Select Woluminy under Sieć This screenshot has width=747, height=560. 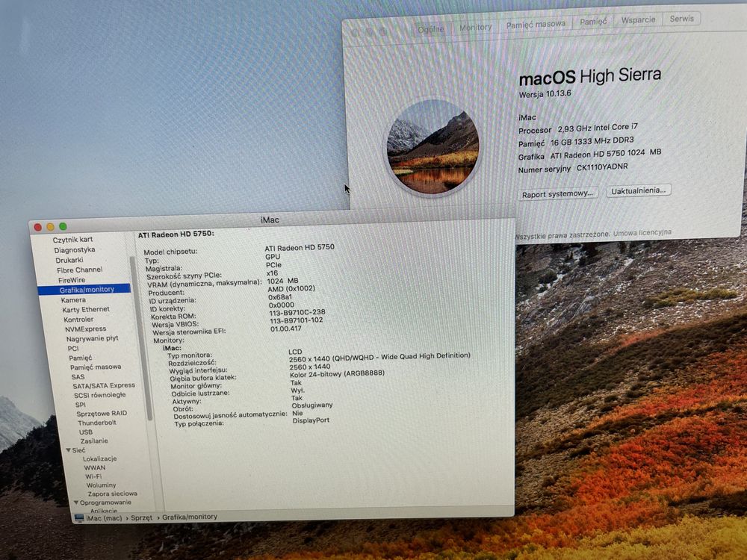pyautogui.click(x=102, y=485)
